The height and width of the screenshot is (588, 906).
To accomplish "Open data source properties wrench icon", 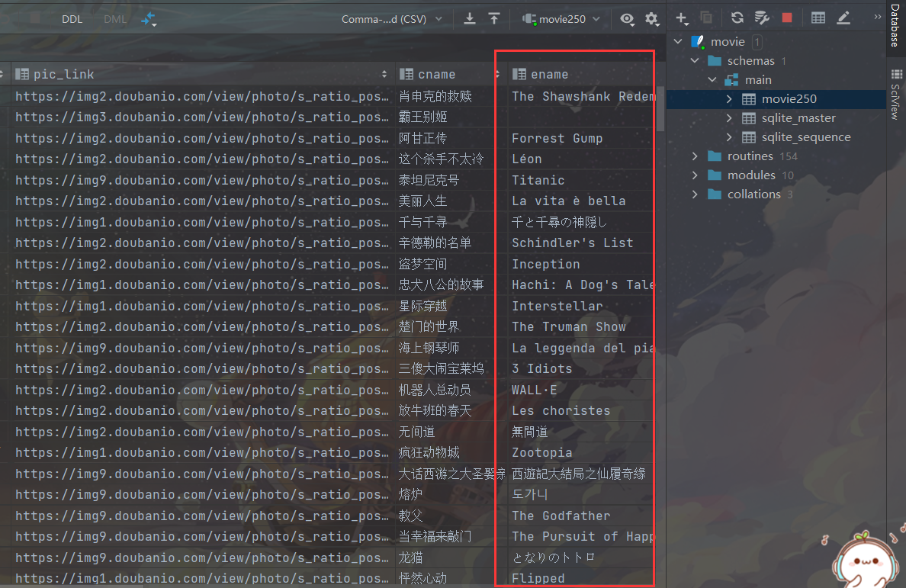I will point(762,18).
